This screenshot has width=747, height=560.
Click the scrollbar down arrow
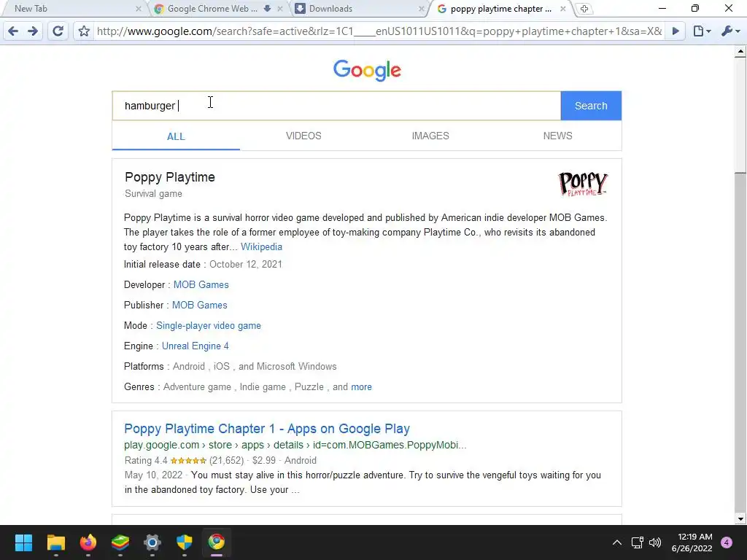[740, 519]
